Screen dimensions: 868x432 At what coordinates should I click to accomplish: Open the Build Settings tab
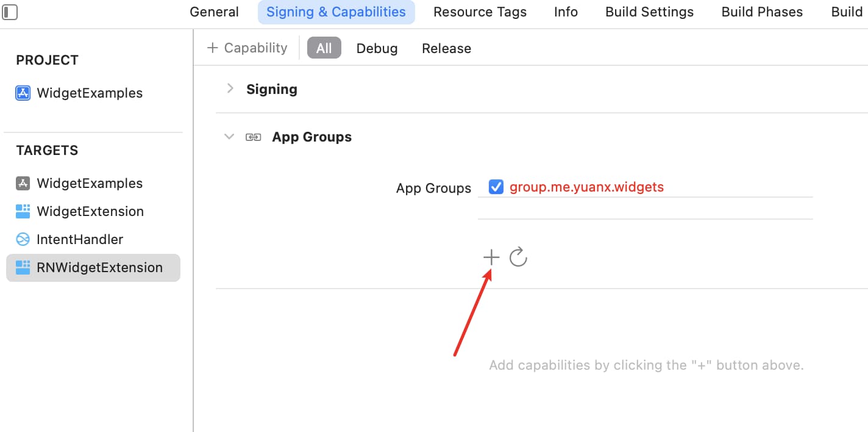pos(649,12)
